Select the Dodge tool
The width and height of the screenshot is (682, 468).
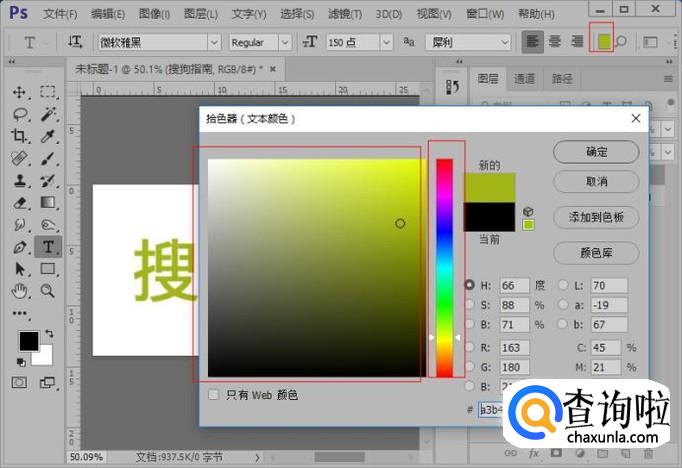point(48,224)
